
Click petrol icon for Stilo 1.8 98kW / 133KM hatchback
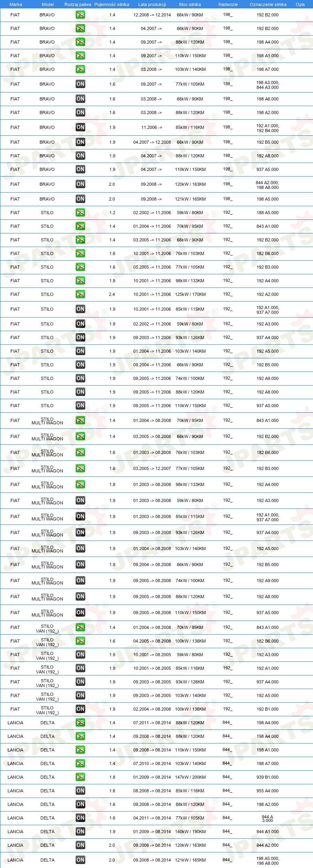[80, 281]
